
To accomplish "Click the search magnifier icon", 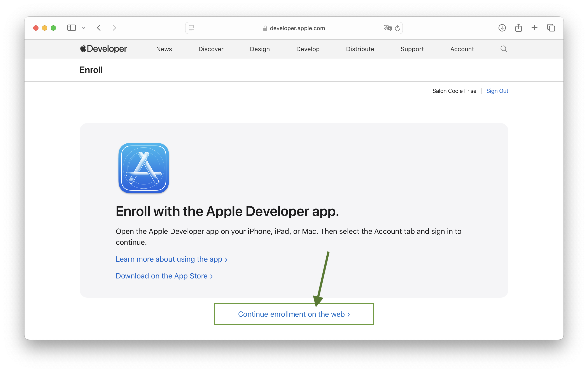I will tap(504, 49).
